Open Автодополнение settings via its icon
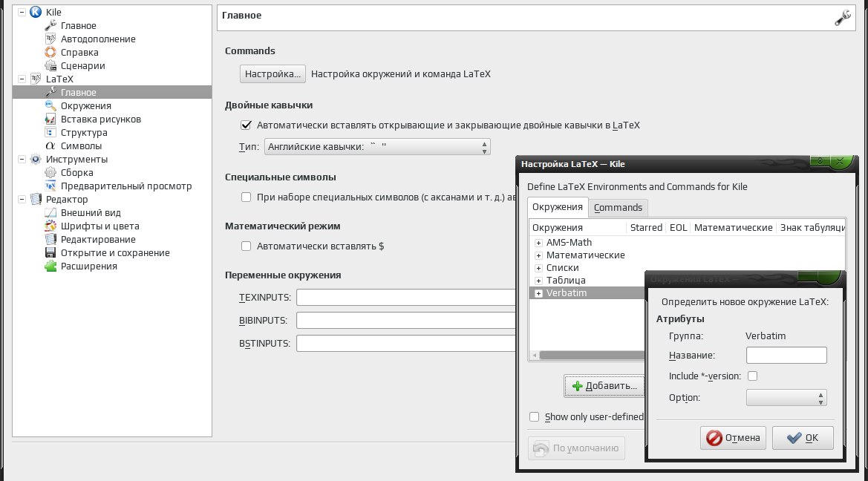 coord(50,39)
